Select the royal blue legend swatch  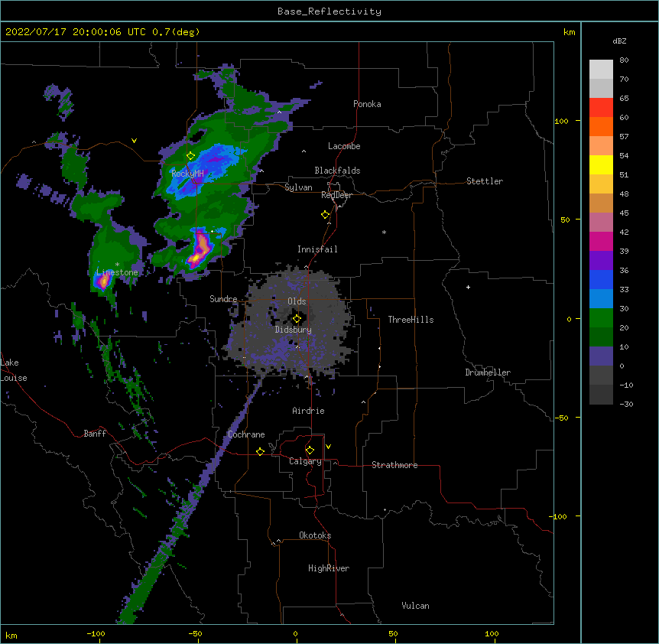tap(601, 279)
